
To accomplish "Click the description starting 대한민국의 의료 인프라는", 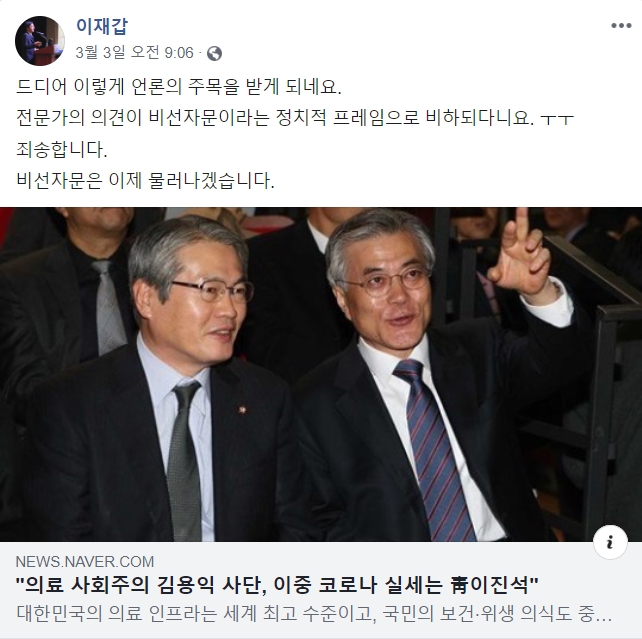I will [314, 614].
